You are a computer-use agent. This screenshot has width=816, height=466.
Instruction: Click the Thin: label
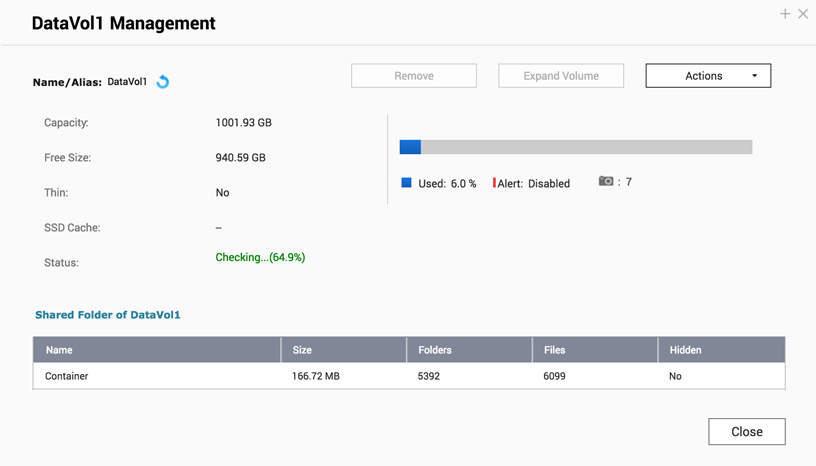click(56, 193)
